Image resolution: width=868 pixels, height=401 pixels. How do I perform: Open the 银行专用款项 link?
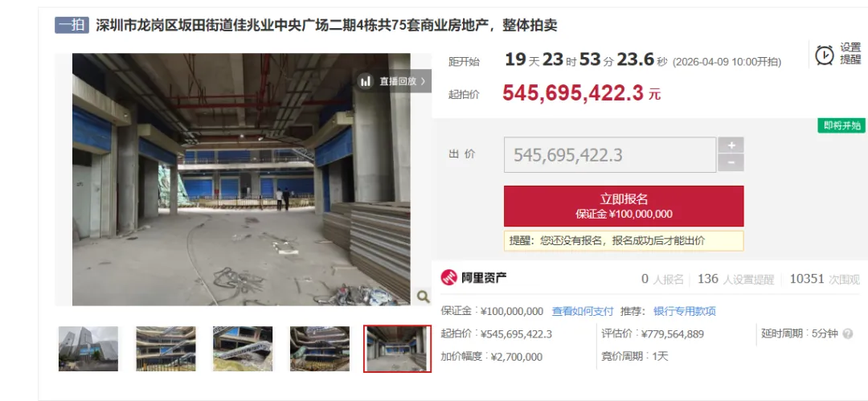coord(684,311)
